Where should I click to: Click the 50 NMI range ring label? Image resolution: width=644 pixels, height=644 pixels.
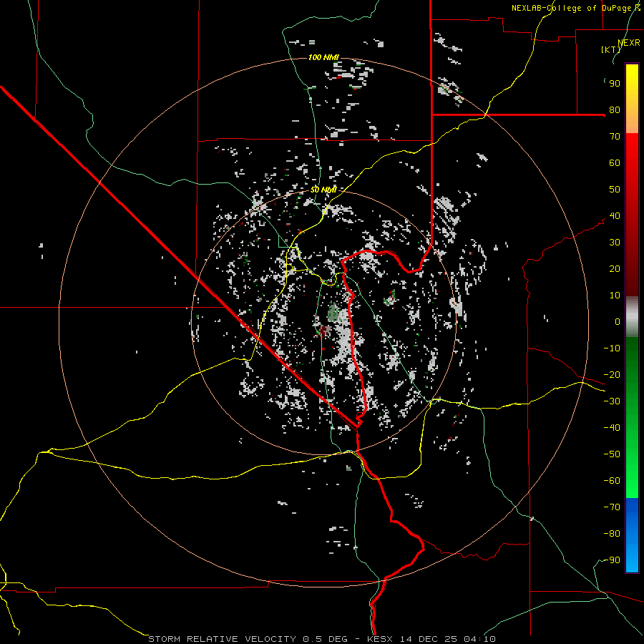(x=323, y=190)
